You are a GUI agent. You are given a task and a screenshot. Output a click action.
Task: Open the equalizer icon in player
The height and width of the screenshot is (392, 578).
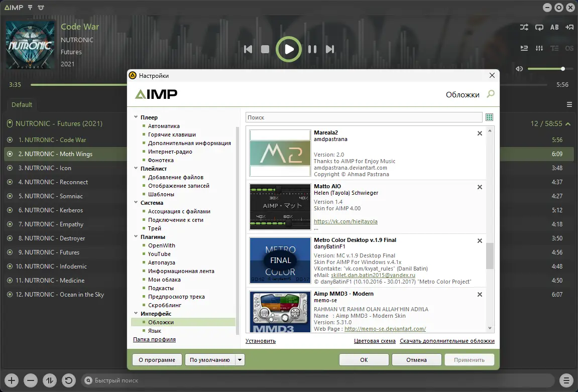pyautogui.click(x=539, y=48)
